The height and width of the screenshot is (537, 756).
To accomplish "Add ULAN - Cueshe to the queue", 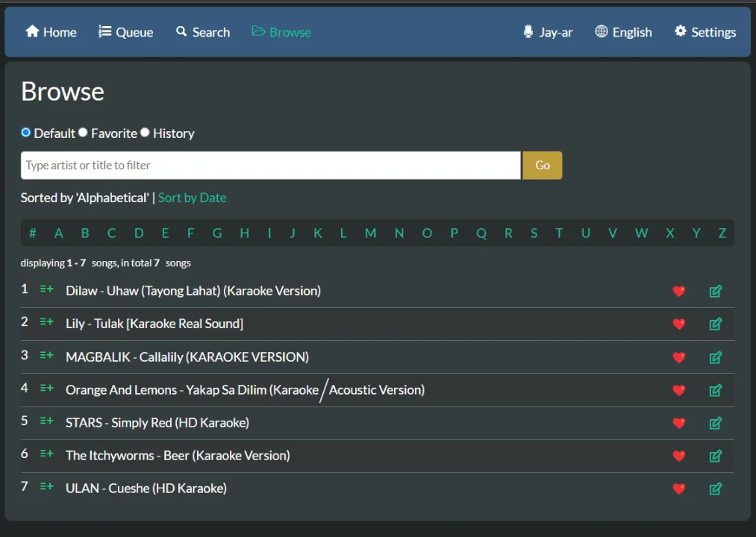I will pos(47,486).
